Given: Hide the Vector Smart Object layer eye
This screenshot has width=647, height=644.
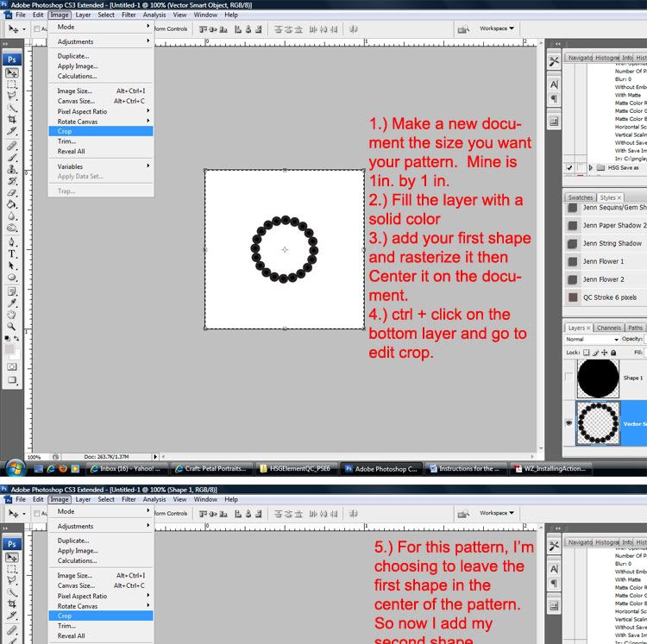Looking at the screenshot, I should pos(569,424).
